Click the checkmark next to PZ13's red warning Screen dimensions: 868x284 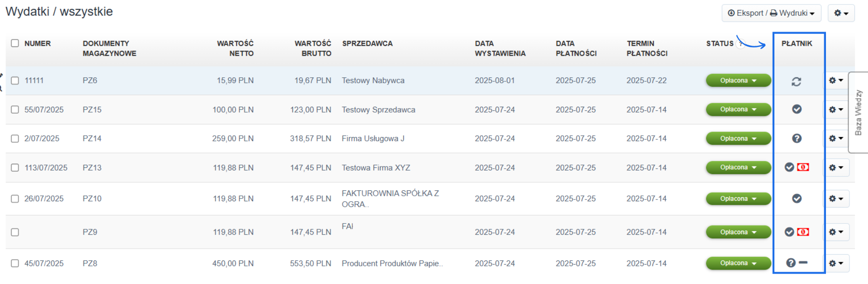click(789, 167)
